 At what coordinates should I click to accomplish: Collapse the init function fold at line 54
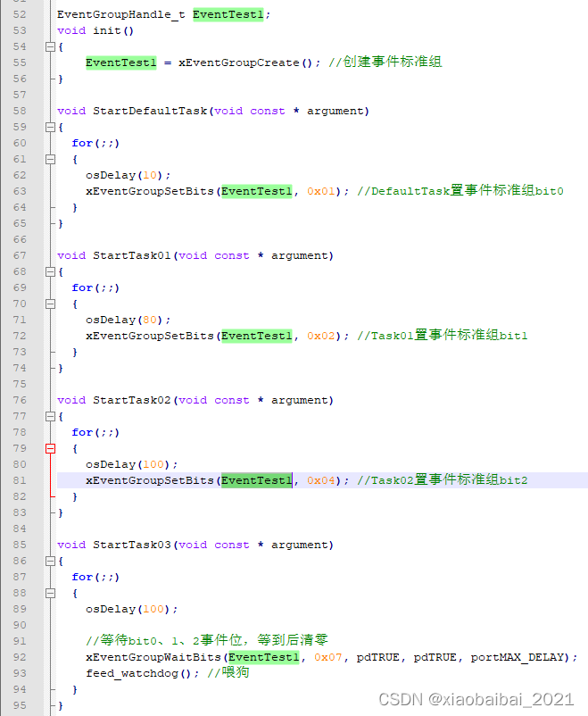[50, 46]
